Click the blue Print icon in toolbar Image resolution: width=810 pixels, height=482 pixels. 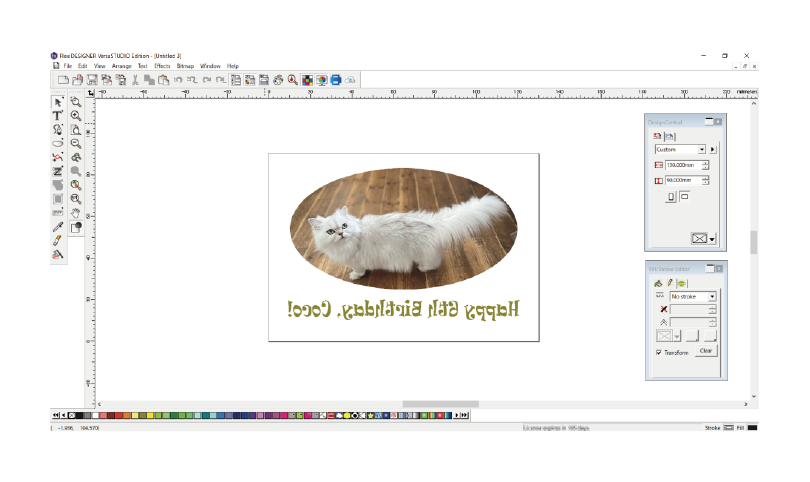(336, 79)
